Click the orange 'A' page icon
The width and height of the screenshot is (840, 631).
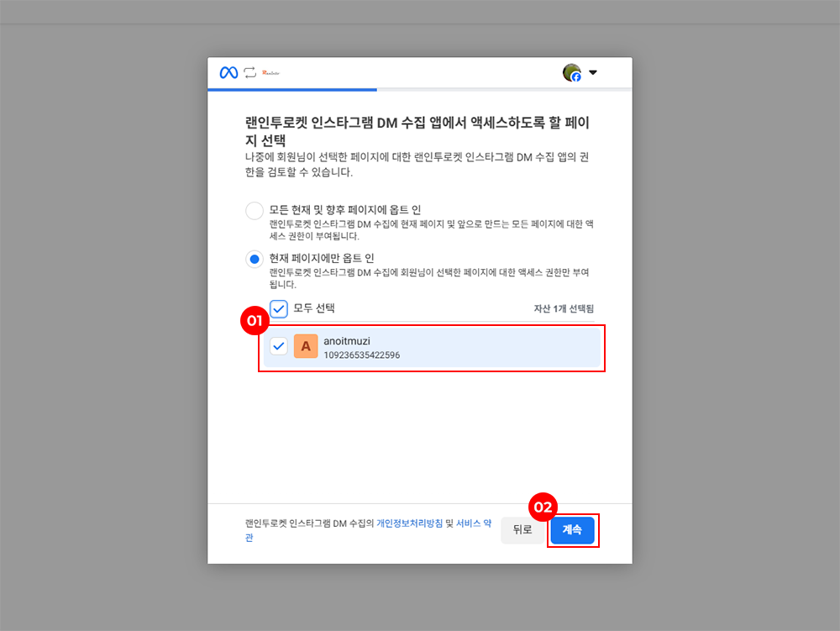(x=306, y=346)
